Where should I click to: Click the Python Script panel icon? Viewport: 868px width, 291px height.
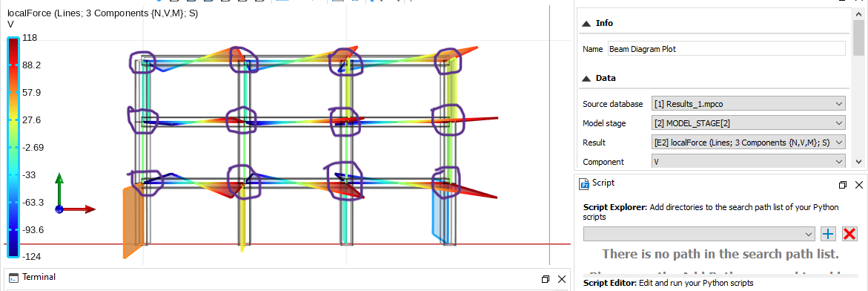pyautogui.click(x=583, y=183)
